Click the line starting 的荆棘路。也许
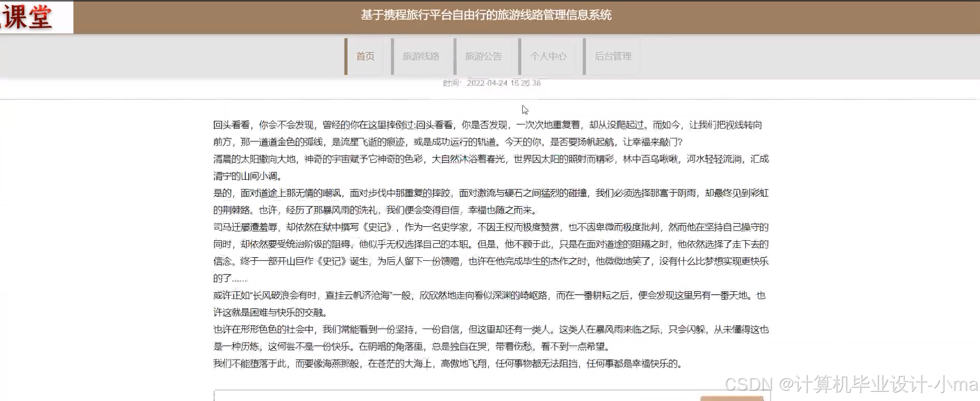Screen dimensions: 980x401 pyautogui.click(x=376, y=210)
